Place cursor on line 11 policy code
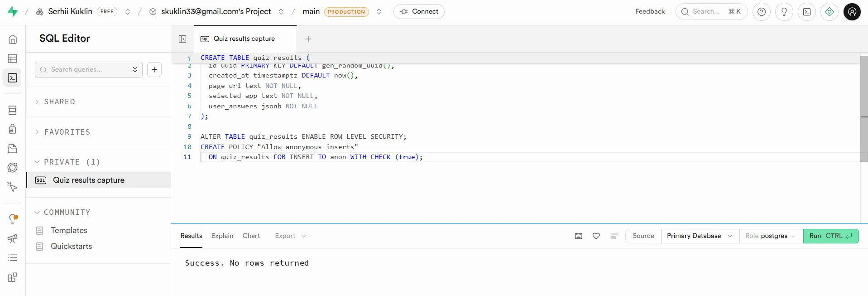The width and height of the screenshot is (868, 296). coord(315,157)
